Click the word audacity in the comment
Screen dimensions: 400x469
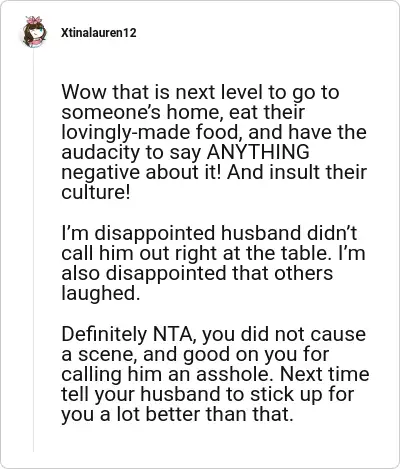pyautogui.click(x=101, y=153)
